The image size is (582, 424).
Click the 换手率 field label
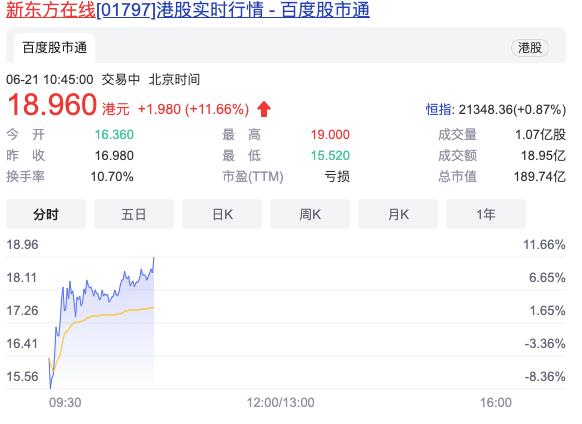(26, 177)
